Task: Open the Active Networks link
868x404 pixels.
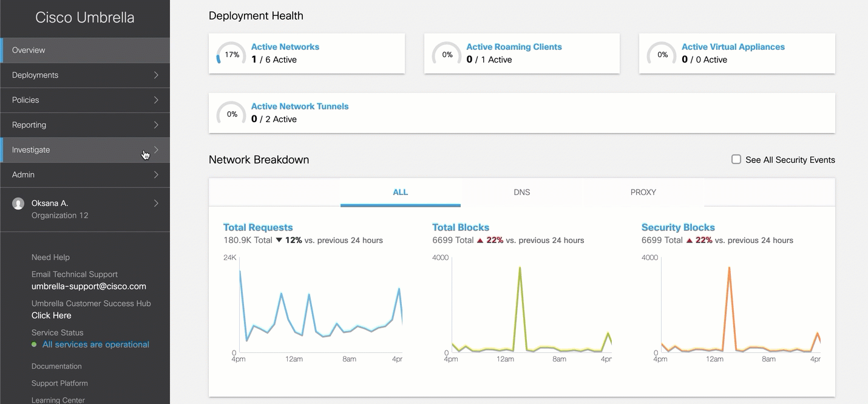Action: [285, 47]
